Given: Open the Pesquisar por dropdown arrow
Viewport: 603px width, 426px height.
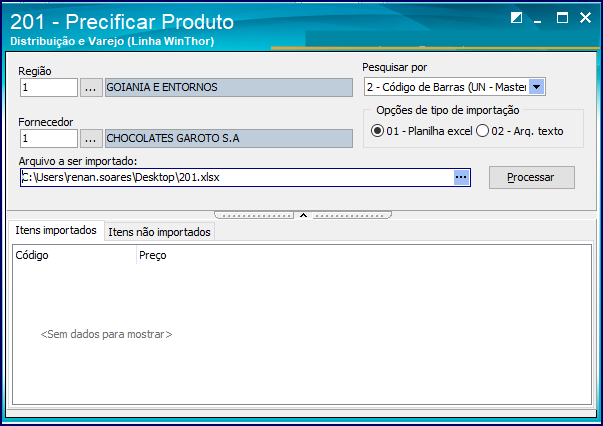Looking at the screenshot, I should pyautogui.click(x=536, y=87).
